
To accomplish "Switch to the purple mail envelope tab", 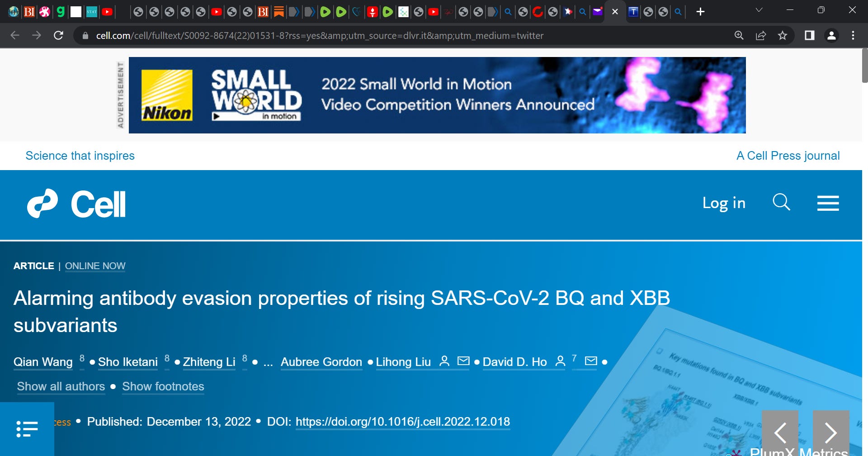I will point(598,12).
